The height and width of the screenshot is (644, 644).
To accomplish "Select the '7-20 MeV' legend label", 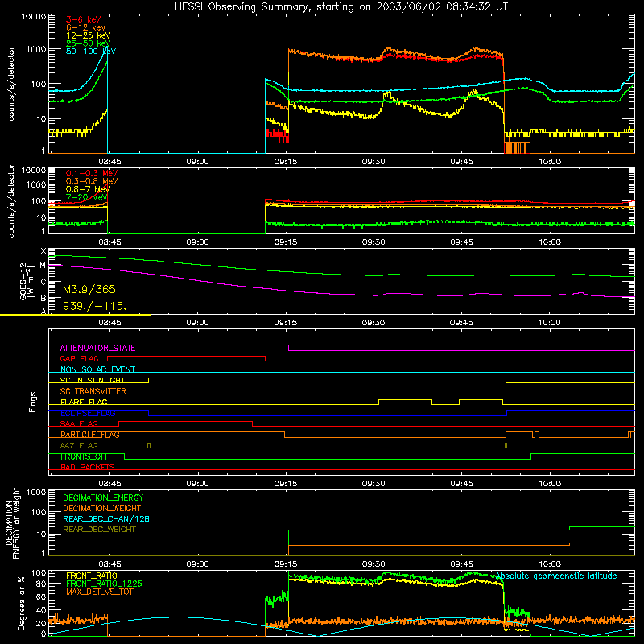I will [87, 197].
